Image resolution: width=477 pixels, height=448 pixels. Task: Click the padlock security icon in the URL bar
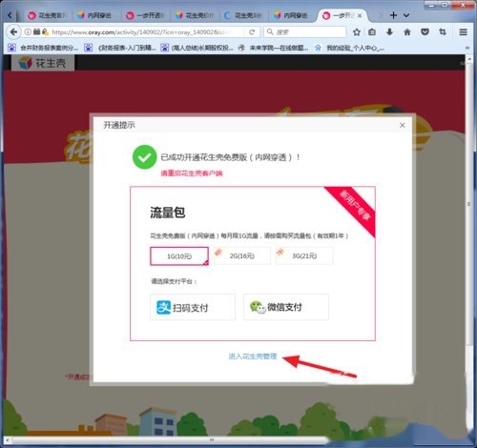pos(46,31)
